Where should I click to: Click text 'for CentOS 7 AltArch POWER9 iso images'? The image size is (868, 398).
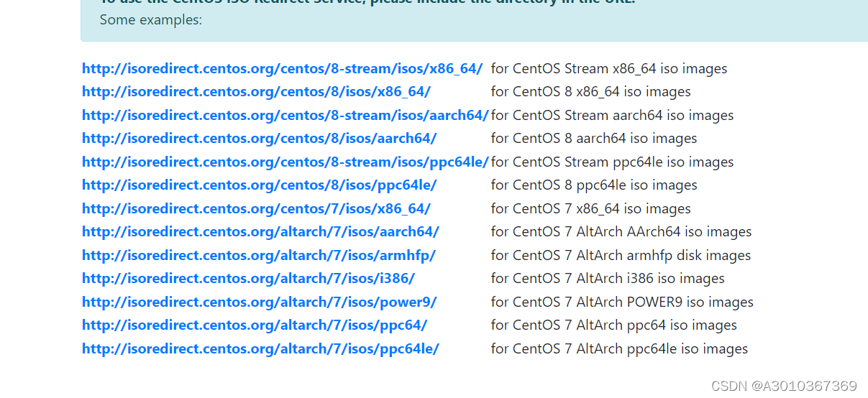coord(622,302)
